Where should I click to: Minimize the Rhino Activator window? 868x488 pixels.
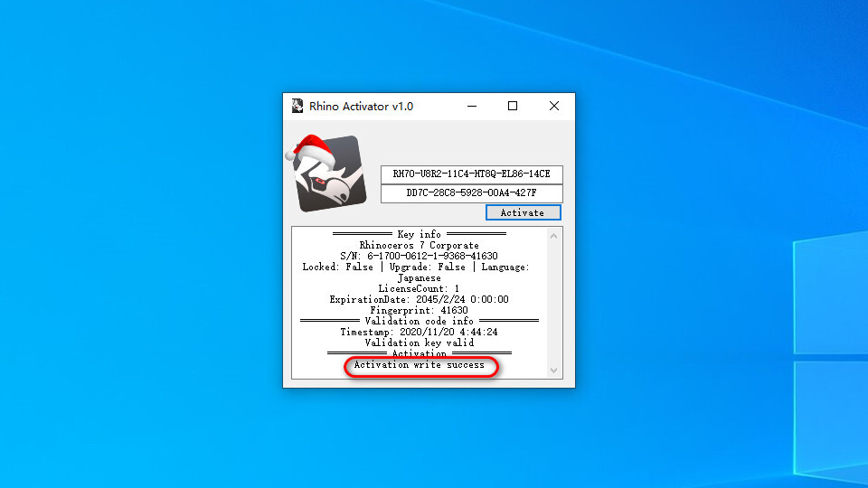pyautogui.click(x=471, y=107)
